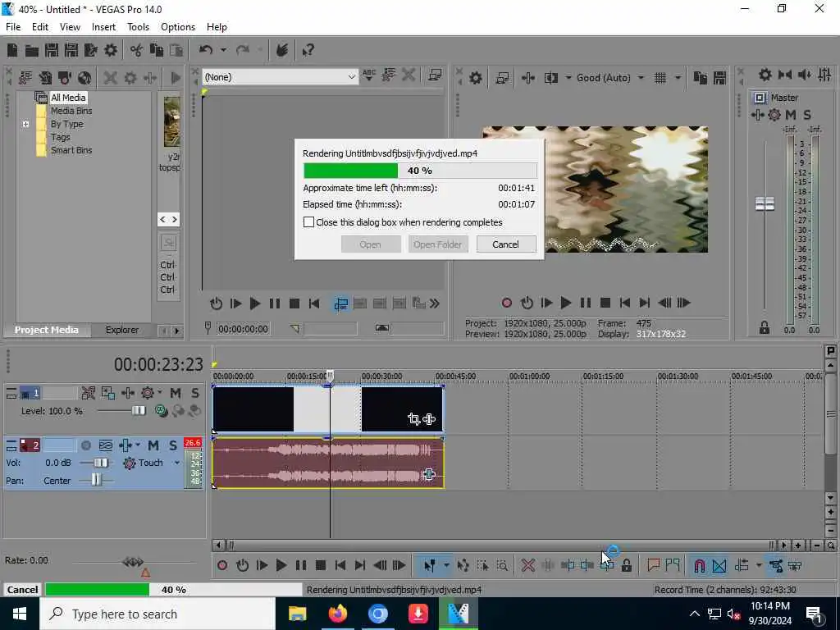
Task: Expand the By Type media bin
Action: tap(25, 125)
